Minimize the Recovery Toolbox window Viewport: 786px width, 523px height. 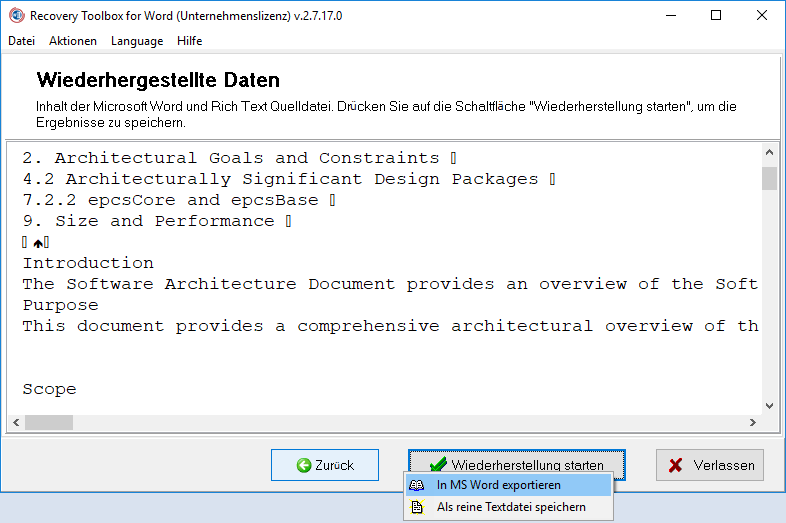coord(671,16)
